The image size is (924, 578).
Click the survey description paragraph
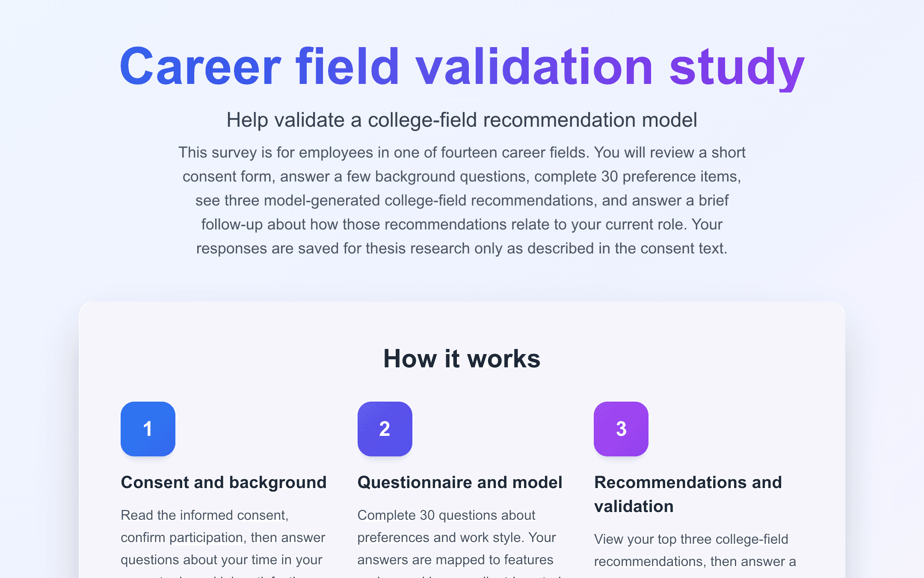point(462,200)
